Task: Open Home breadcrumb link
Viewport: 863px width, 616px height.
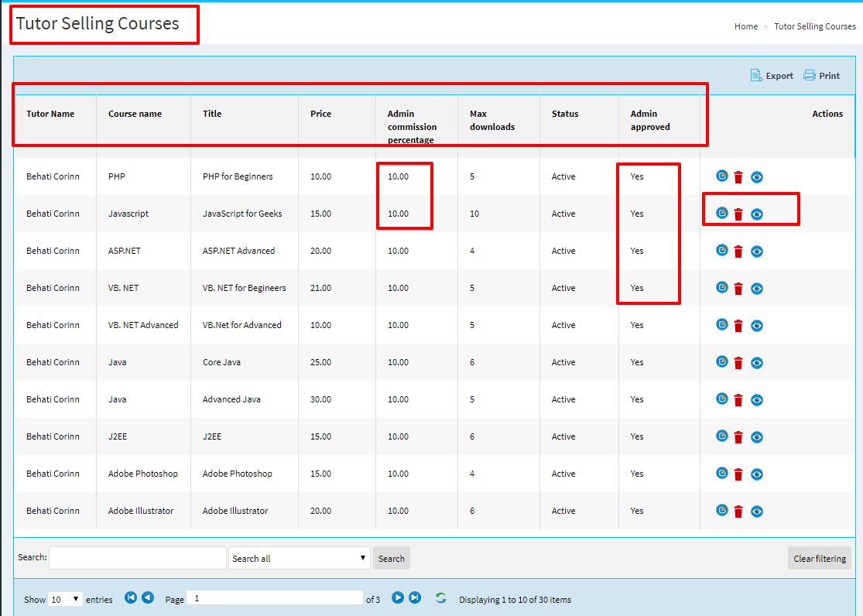Action: pos(745,26)
